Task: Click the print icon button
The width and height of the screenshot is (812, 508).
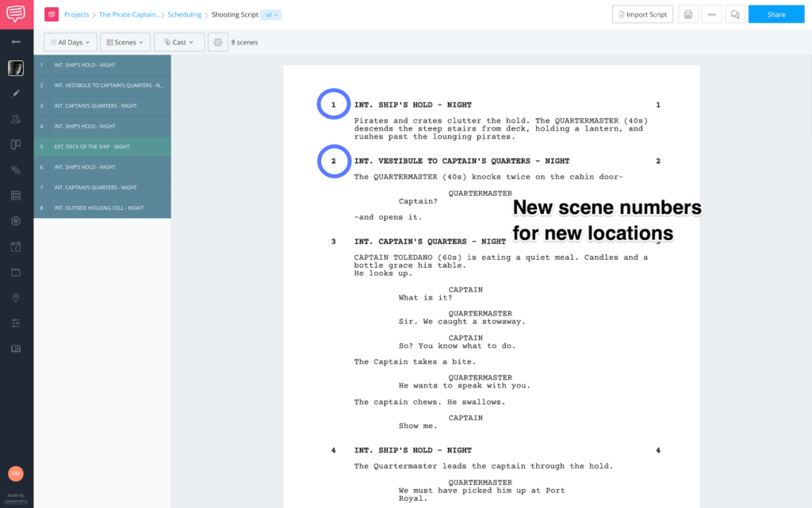Action: [688, 14]
